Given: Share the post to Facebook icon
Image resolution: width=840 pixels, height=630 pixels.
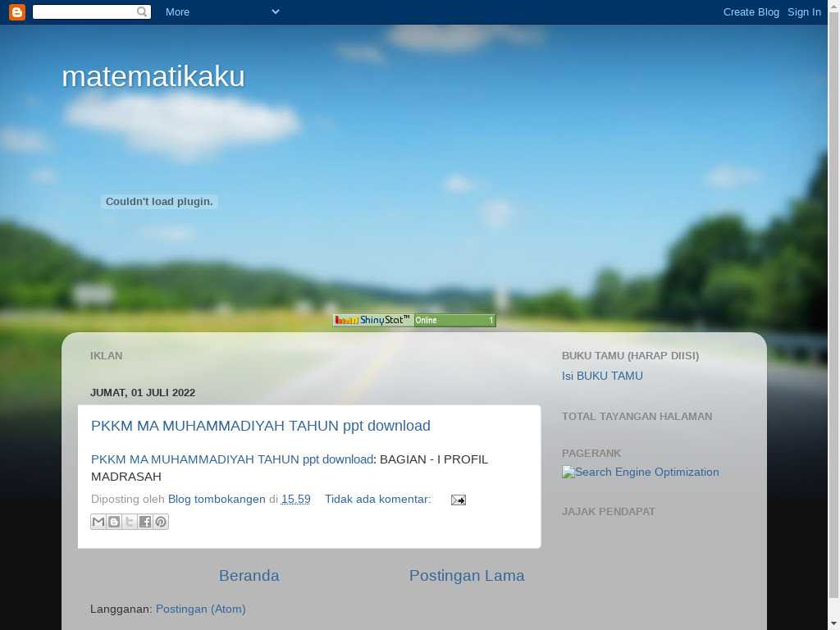Looking at the screenshot, I should pyautogui.click(x=145, y=522).
